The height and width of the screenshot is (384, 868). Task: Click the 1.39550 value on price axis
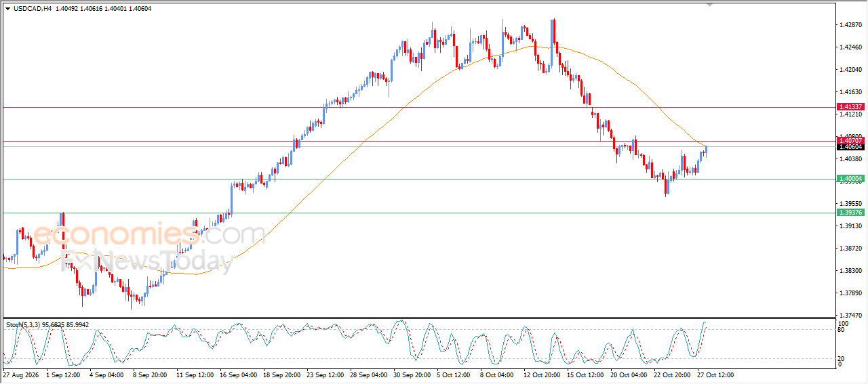850,204
